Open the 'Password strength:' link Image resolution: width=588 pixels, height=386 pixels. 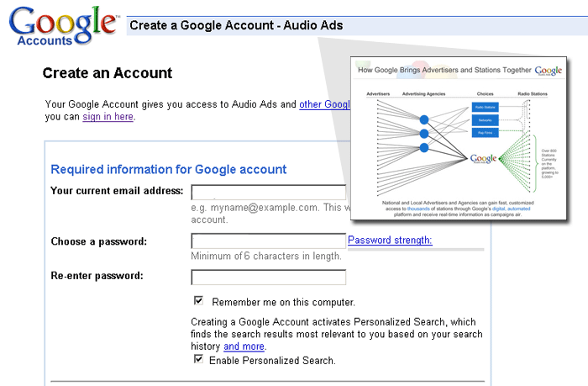[390, 240]
